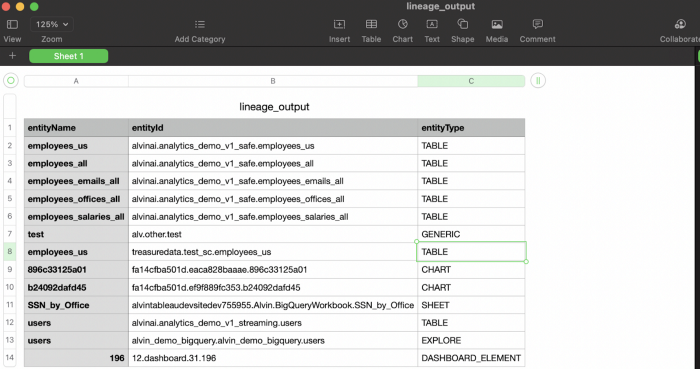Viewport: 700px width, 369px height.
Task: Select the EXPLORE entityType cell
Action: pyautogui.click(x=471, y=340)
